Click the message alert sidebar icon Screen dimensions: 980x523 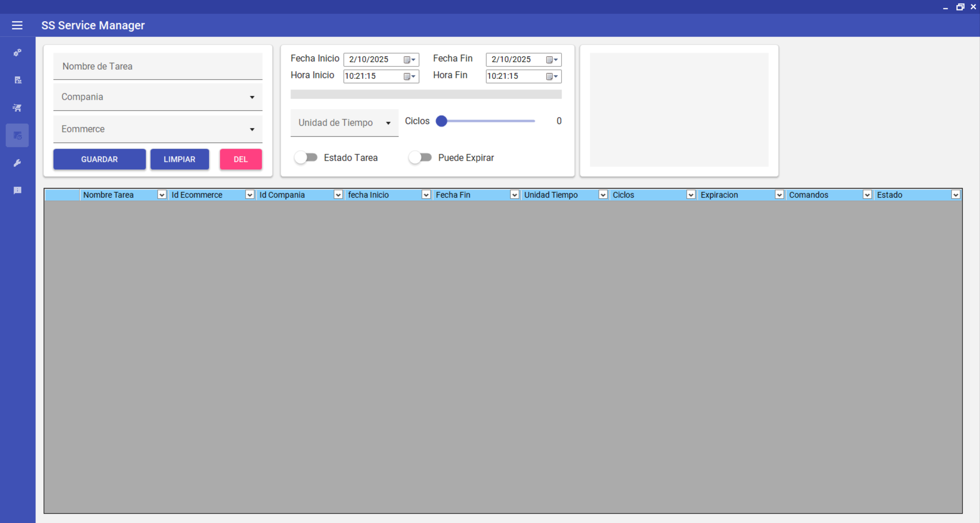(17, 190)
